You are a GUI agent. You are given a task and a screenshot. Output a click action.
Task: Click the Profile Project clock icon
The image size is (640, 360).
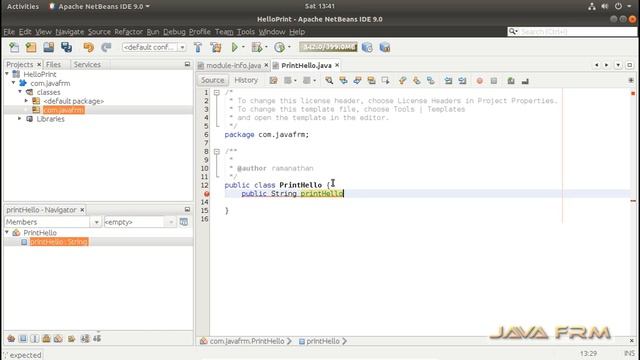click(x=279, y=47)
